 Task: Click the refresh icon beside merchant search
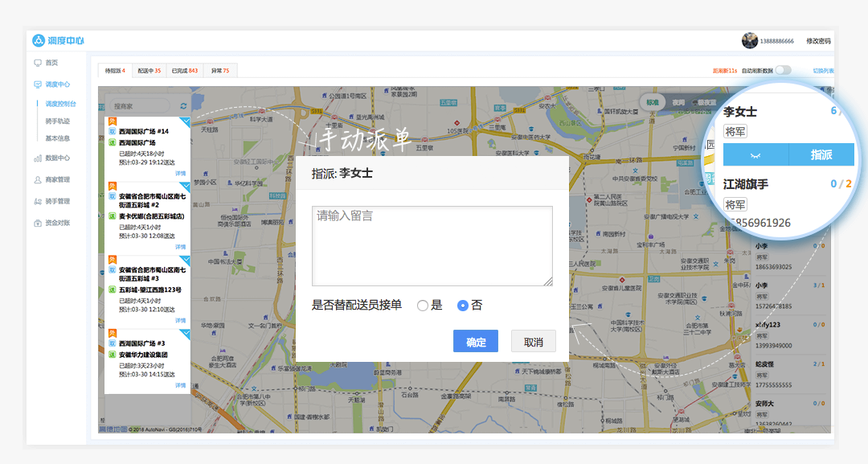(183, 106)
